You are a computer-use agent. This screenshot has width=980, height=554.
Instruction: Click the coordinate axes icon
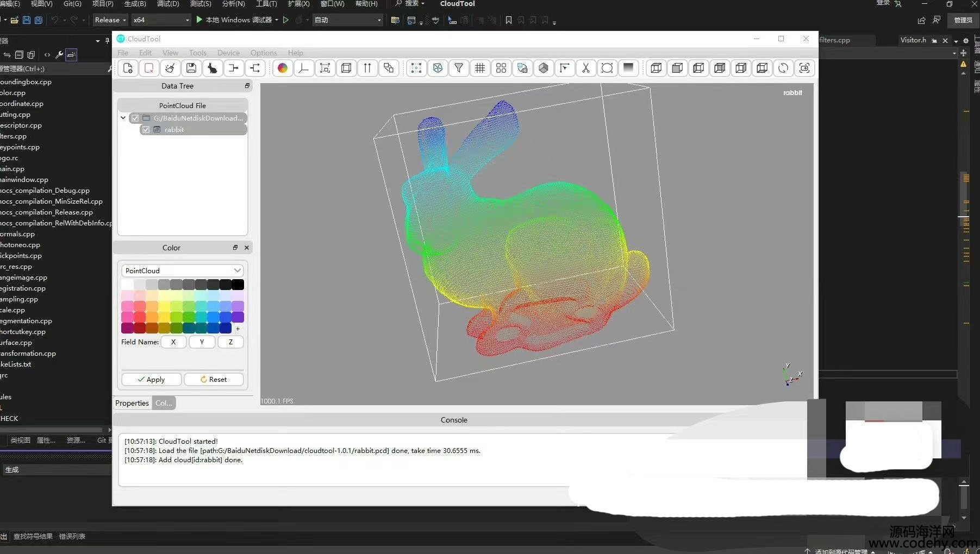tap(304, 68)
